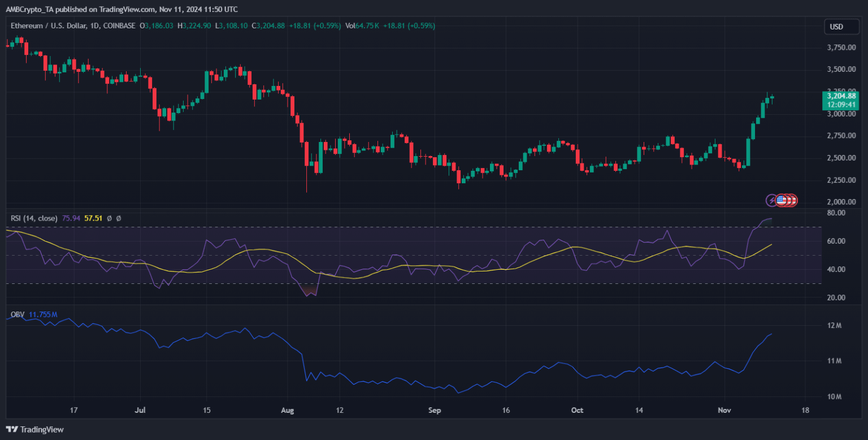Select the OBV indicator label
The height and width of the screenshot is (440, 868).
pos(18,314)
